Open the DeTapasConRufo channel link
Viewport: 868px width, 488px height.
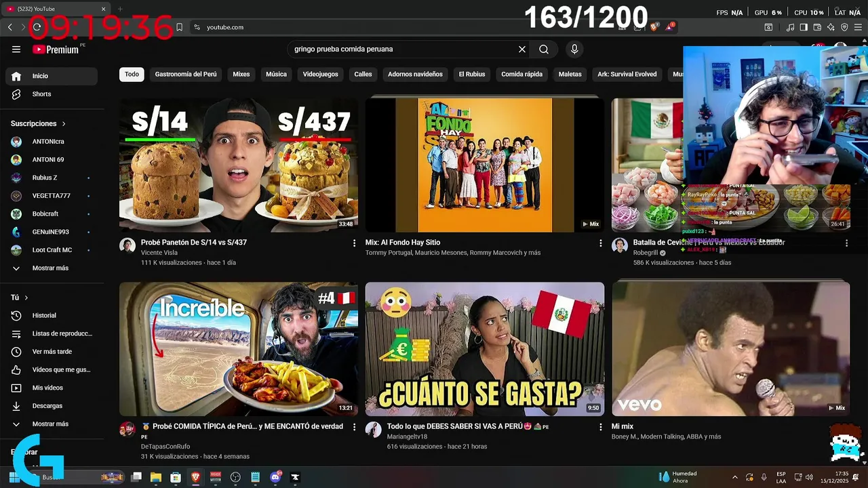click(x=165, y=446)
